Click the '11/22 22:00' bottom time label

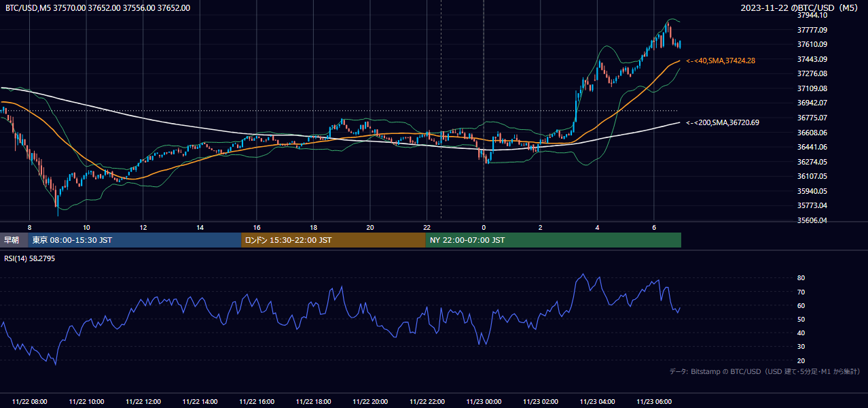tap(427, 402)
